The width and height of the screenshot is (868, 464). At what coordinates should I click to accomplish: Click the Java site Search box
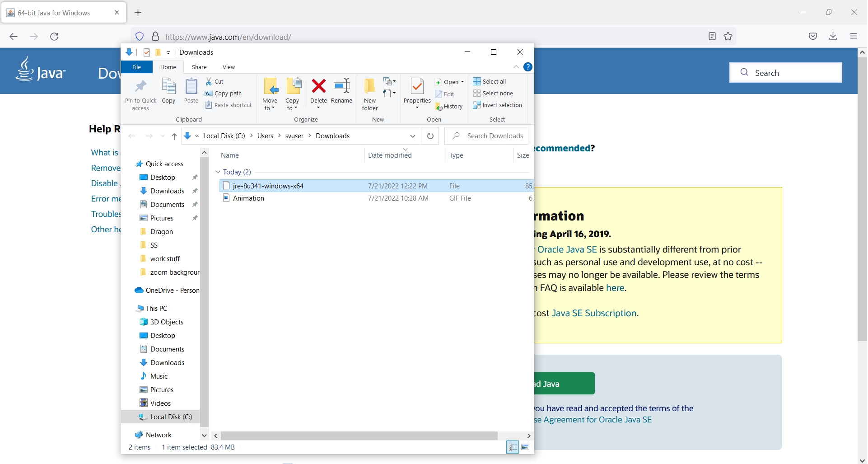785,72
